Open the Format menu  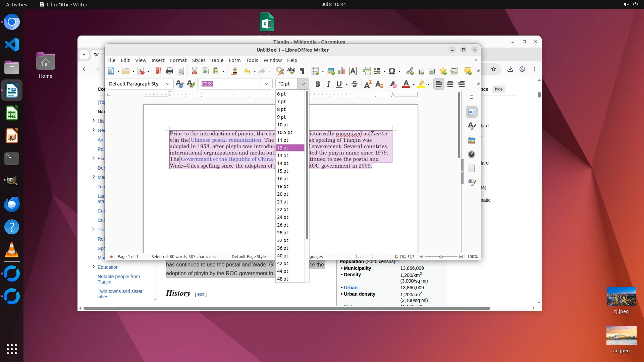coord(178,60)
